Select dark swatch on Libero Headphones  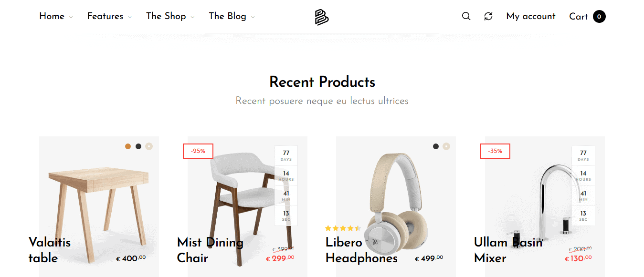(436, 146)
